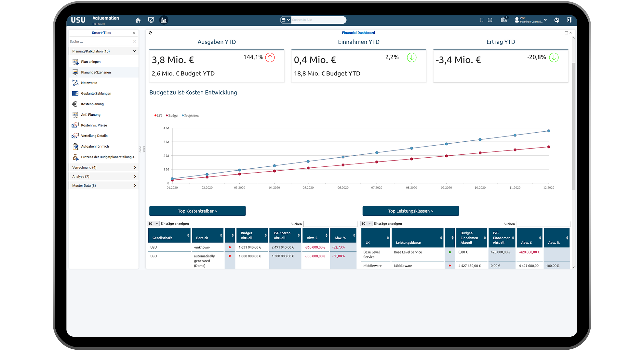The image size is (644, 351).
Task: Select the Financial Dashboard tab title
Action: (358, 33)
